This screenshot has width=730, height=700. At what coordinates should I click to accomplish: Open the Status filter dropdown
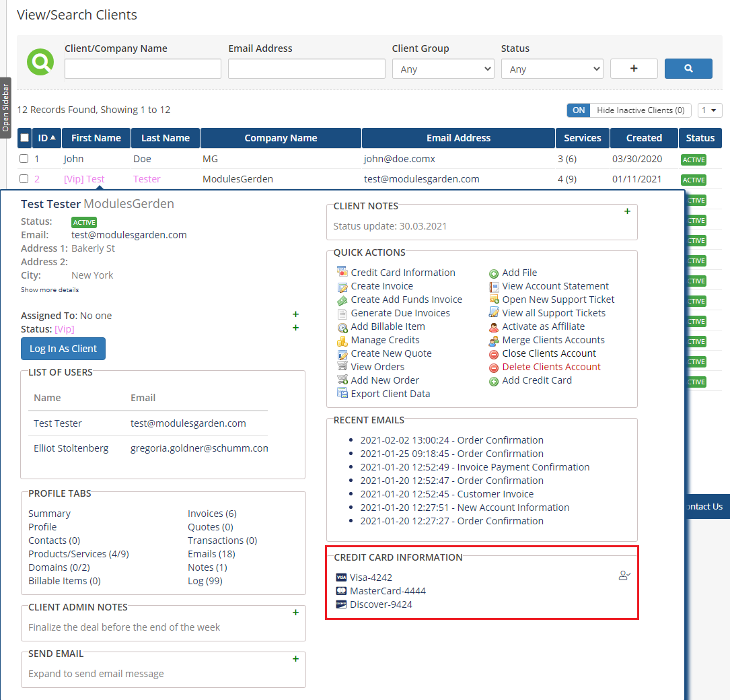click(552, 69)
